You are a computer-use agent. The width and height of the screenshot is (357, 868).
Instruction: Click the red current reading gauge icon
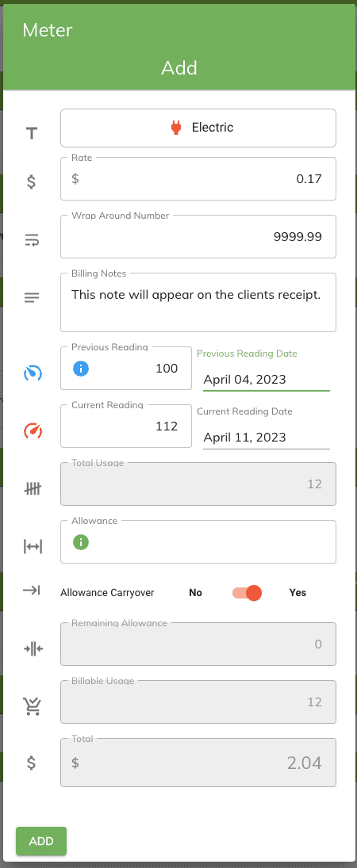33,431
